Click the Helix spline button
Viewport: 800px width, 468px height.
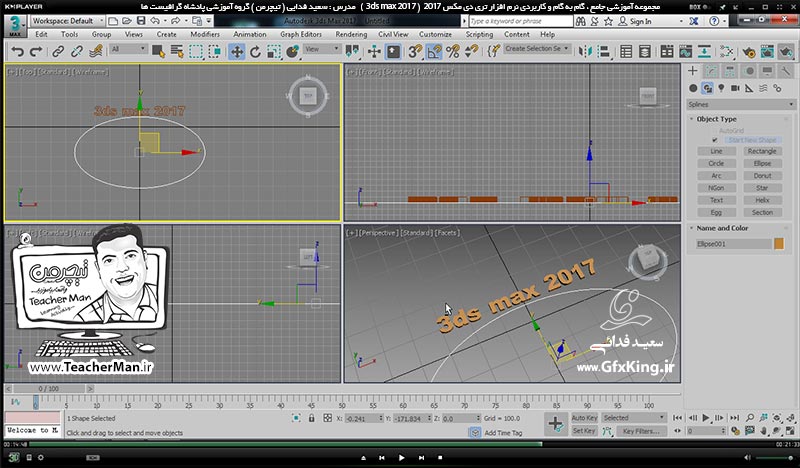pos(762,200)
